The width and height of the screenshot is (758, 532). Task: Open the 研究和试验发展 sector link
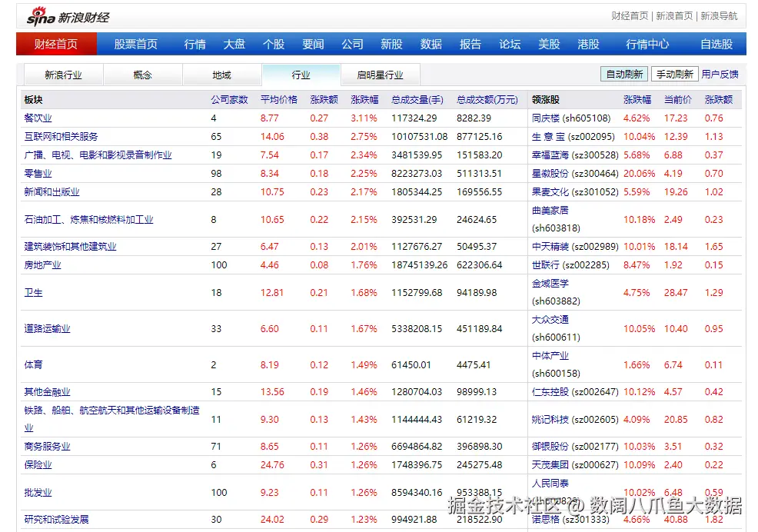click(57, 520)
